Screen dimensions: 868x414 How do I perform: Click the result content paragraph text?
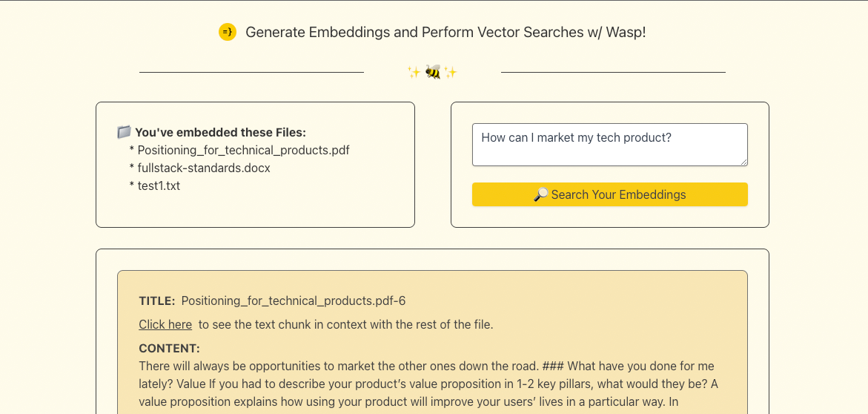point(428,384)
